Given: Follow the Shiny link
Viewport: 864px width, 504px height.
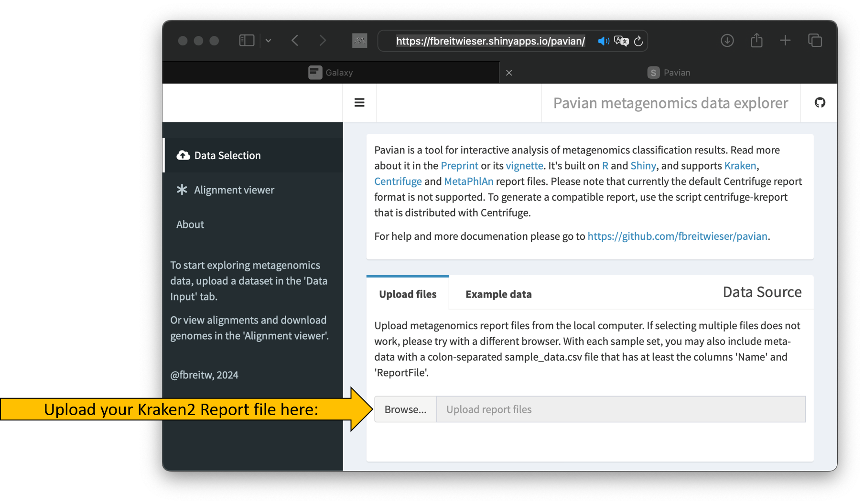Looking at the screenshot, I should pyautogui.click(x=643, y=166).
